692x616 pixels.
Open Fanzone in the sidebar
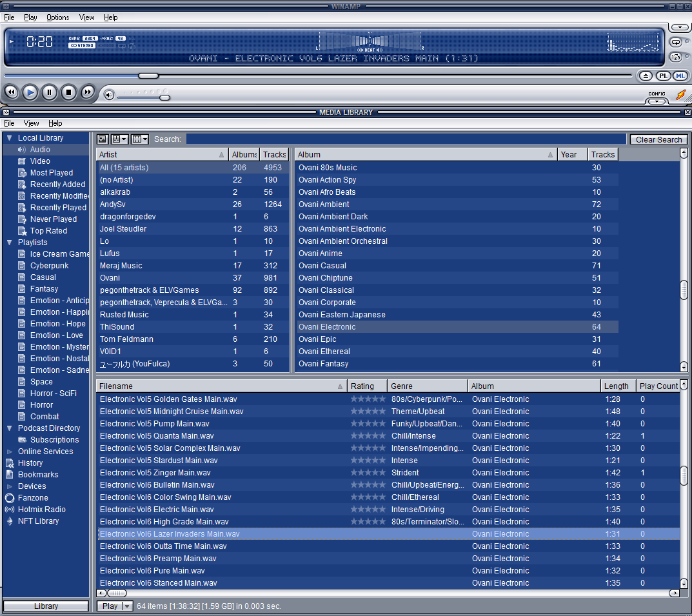coord(33,498)
